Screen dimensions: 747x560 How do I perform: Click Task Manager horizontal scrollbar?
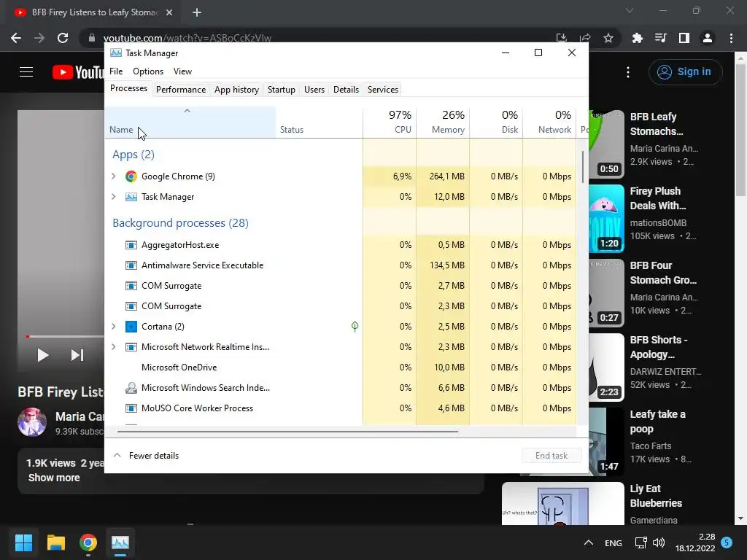click(287, 432)
